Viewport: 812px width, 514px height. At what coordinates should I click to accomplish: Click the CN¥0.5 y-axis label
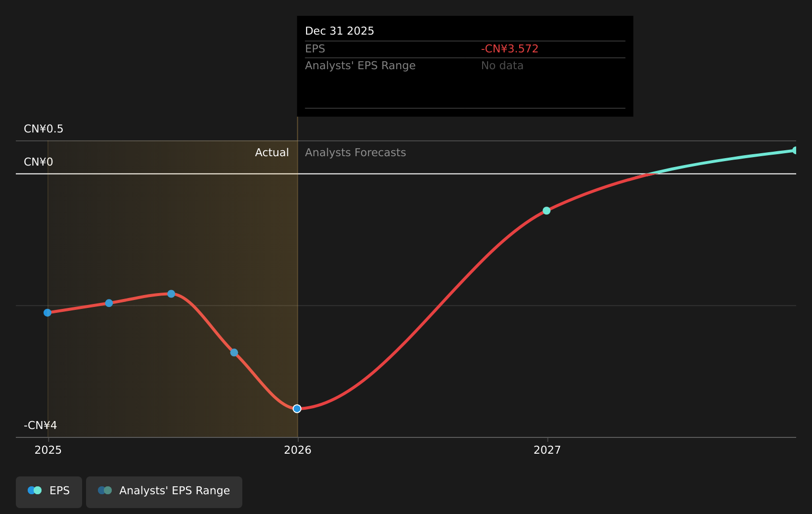(44, 129)
